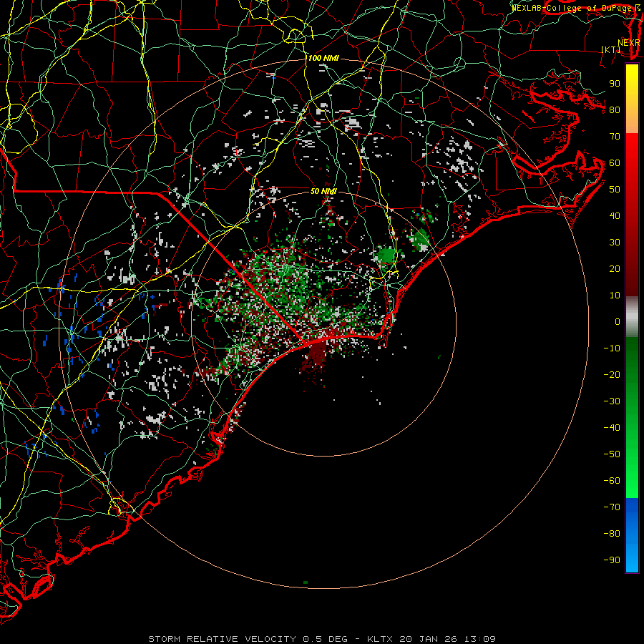The image size is (644, 644).
Task: Click the 30 value on velocity scale
Action: (x=615, y=243)
